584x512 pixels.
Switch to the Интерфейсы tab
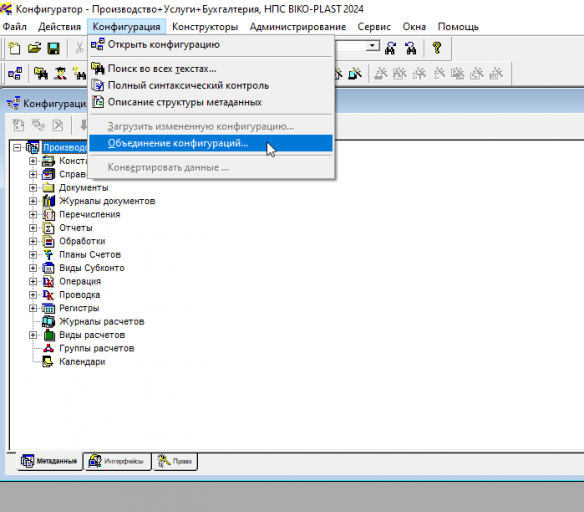[118, 461]
